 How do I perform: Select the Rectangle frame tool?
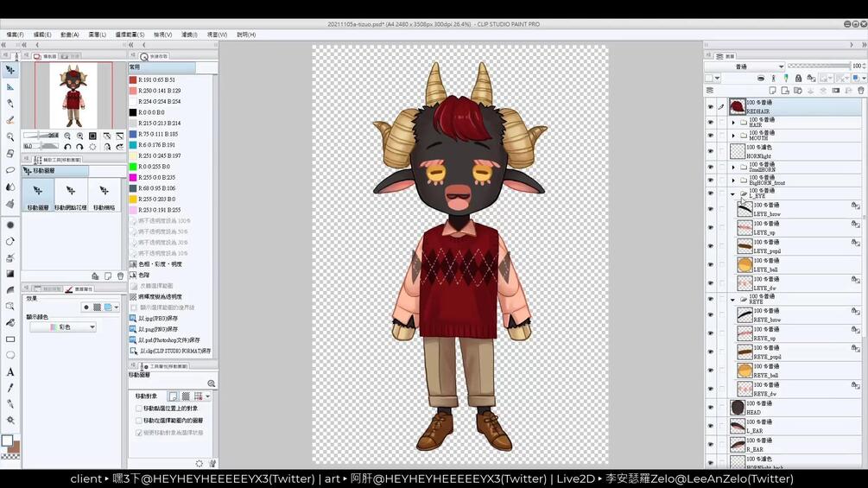10,339
